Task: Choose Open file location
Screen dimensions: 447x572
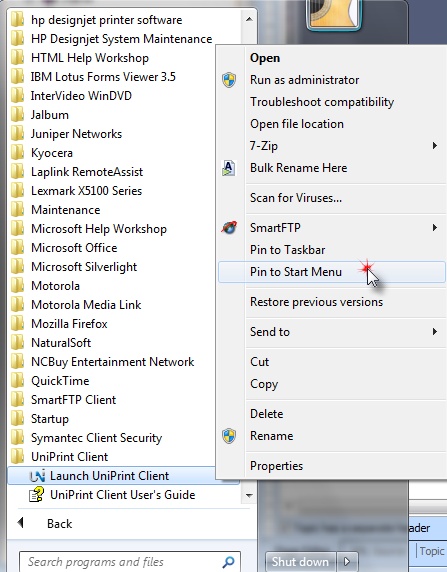Action: pyautogui.click(x=297, y=124)
